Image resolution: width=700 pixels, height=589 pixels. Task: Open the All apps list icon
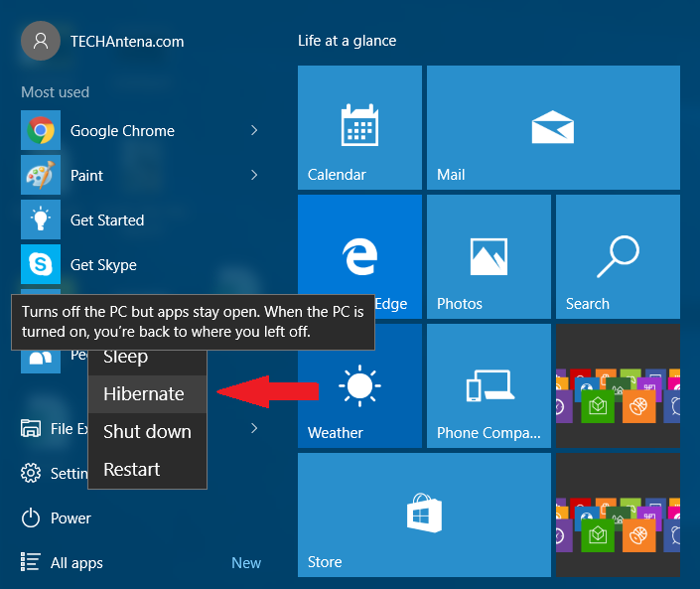pyautogui.click(x=31, y=562)
